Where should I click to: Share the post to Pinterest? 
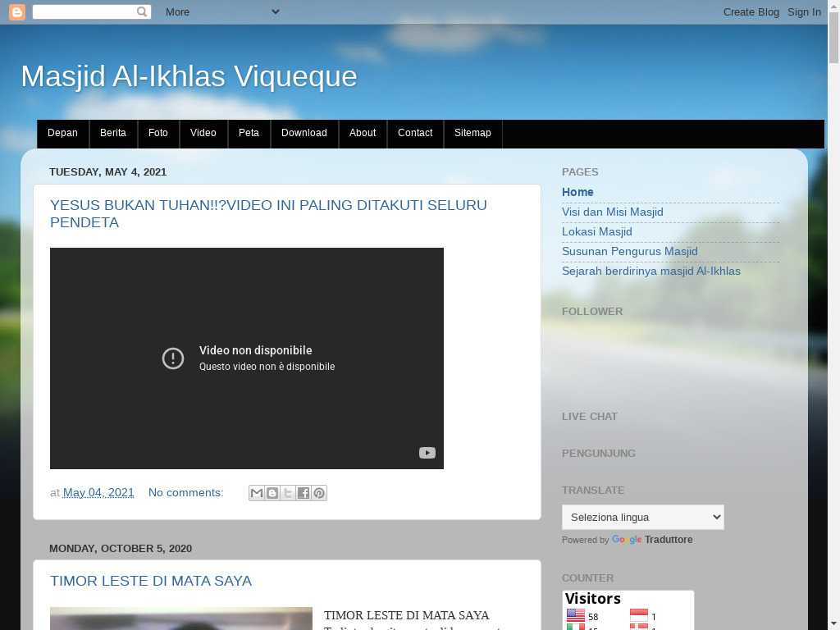319,493
